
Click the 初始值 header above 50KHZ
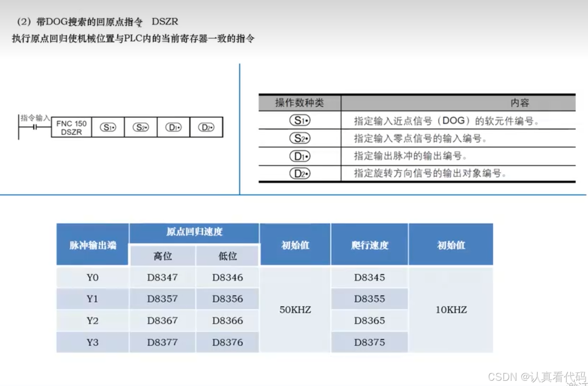coord(295,245)
